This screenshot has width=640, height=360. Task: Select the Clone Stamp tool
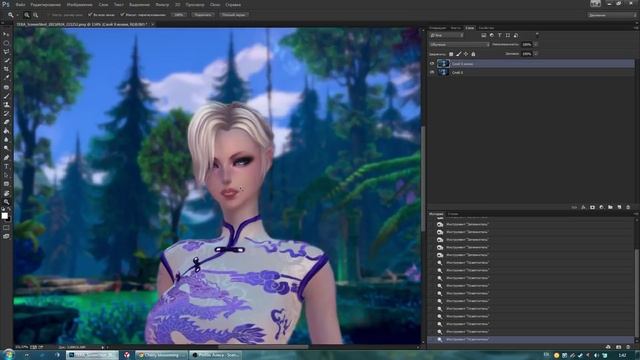(x=6, y=104)
